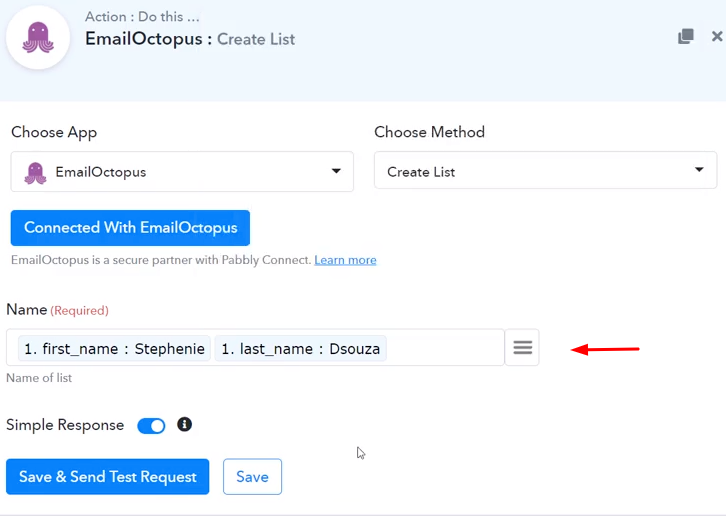Click the octopus icon in Choose App field
The height and width of the screenshot is (516, 726).
pyautogui.click(x=35, y=173)
